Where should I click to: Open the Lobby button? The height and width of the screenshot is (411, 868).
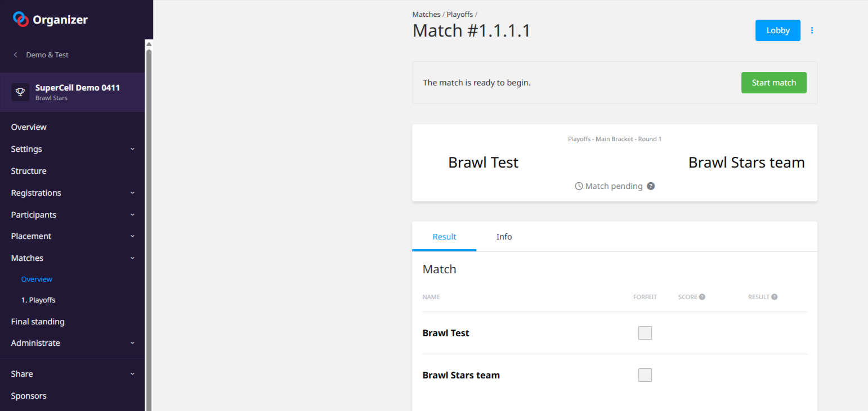click(777, 30)
